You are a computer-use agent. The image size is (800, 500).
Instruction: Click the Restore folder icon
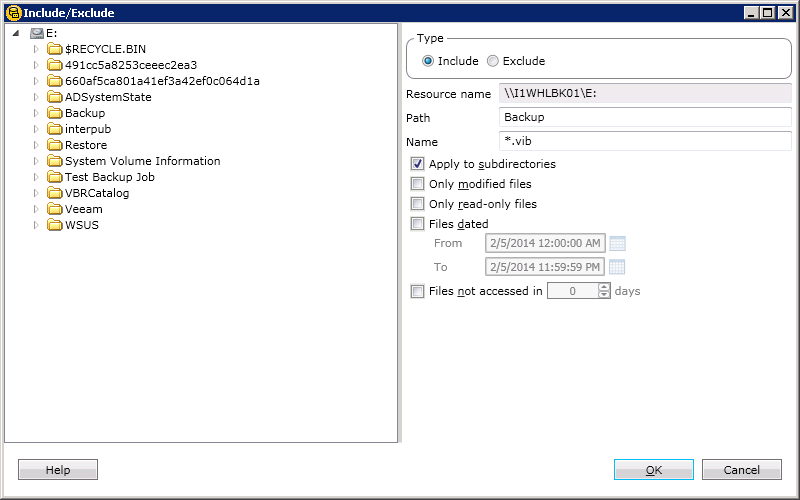click(x=54, y=145)
